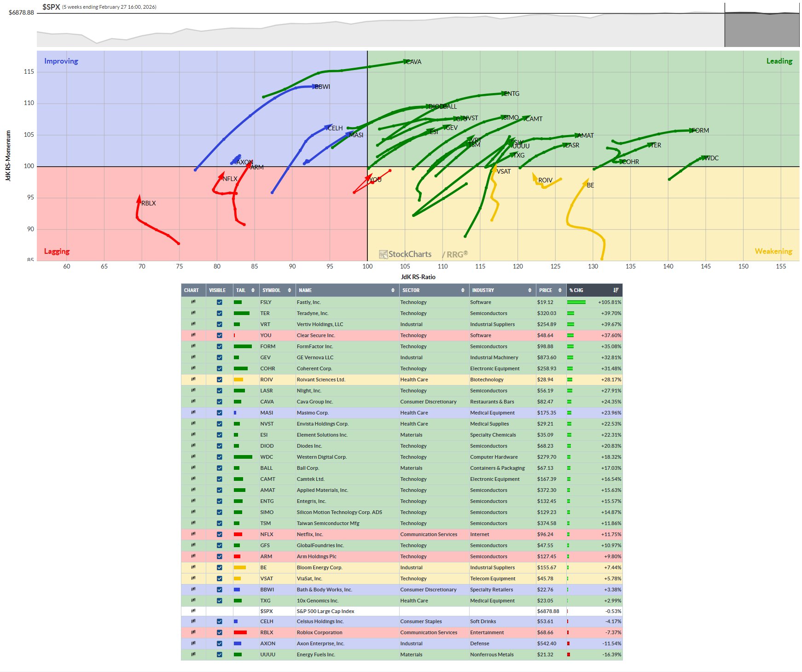Image resolution: width=802 pixels, height=672 pixels.
Task: Open the chart icon for the FSLY row
Action: tap(193, 302)
